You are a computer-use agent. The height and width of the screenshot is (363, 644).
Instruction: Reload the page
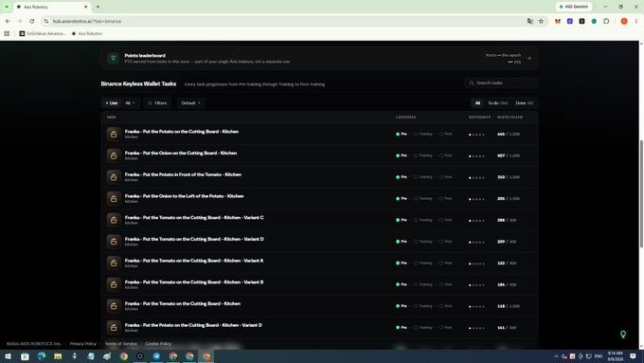coord(31,21)
